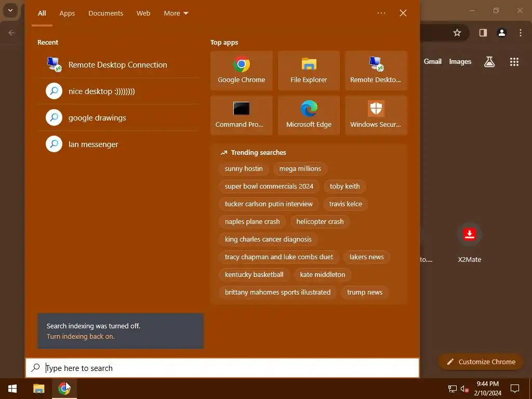Click the search panel options ellipsis
The image size is (532, 399).
[381, 13]
